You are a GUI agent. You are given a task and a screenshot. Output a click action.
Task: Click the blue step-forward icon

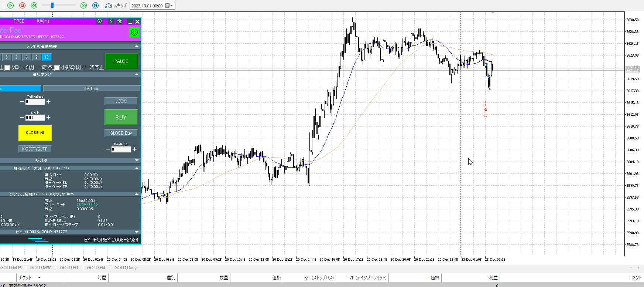click(95, 5)
